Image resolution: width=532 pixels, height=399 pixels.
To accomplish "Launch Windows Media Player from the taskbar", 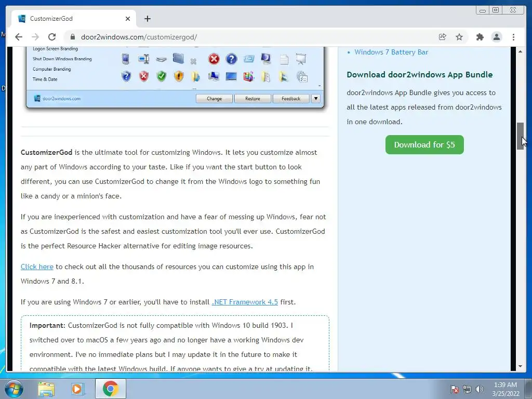I will 77,389.
